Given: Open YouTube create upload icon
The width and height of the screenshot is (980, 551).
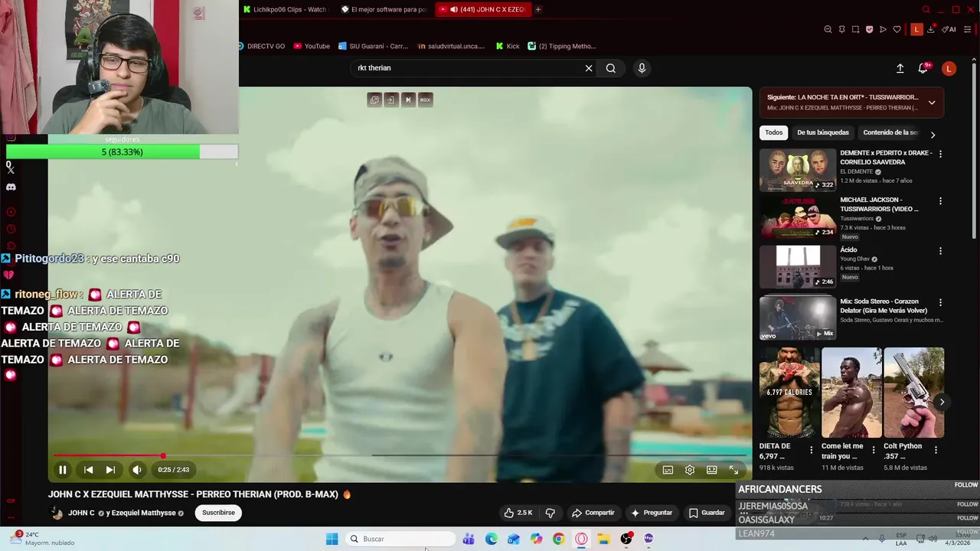Looking at the screenshot, I should 900,68.
